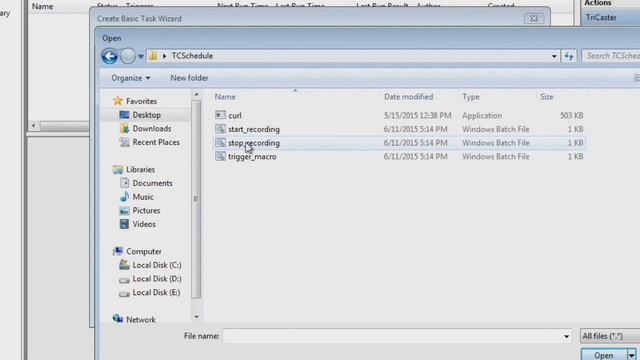Open Downloads under Favorites

pos(151,129)
